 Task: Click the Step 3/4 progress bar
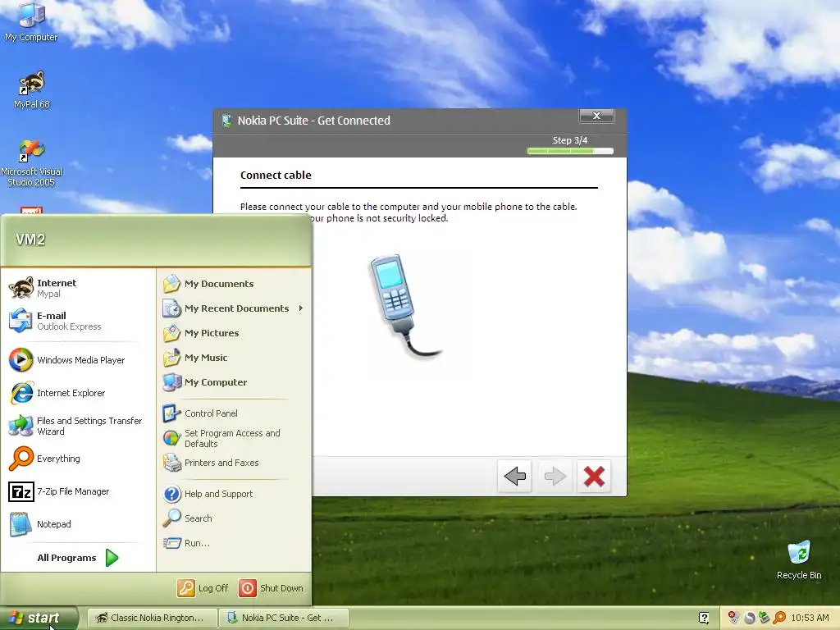(570, 151)
